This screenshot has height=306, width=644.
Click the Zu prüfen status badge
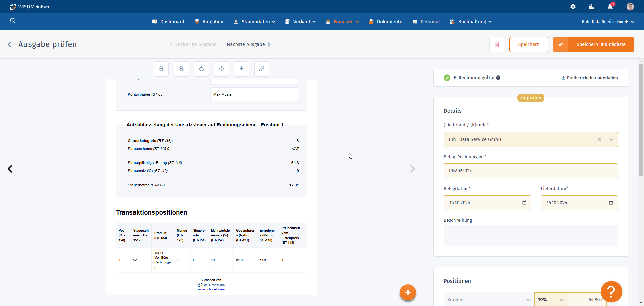[x=531, y=98]
